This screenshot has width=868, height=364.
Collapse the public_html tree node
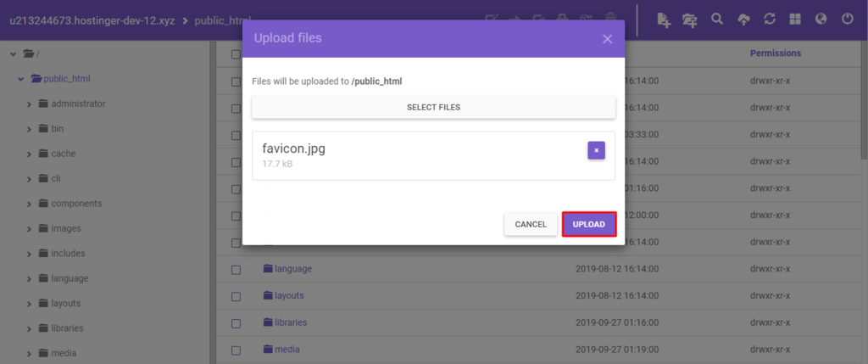[21, 79]
